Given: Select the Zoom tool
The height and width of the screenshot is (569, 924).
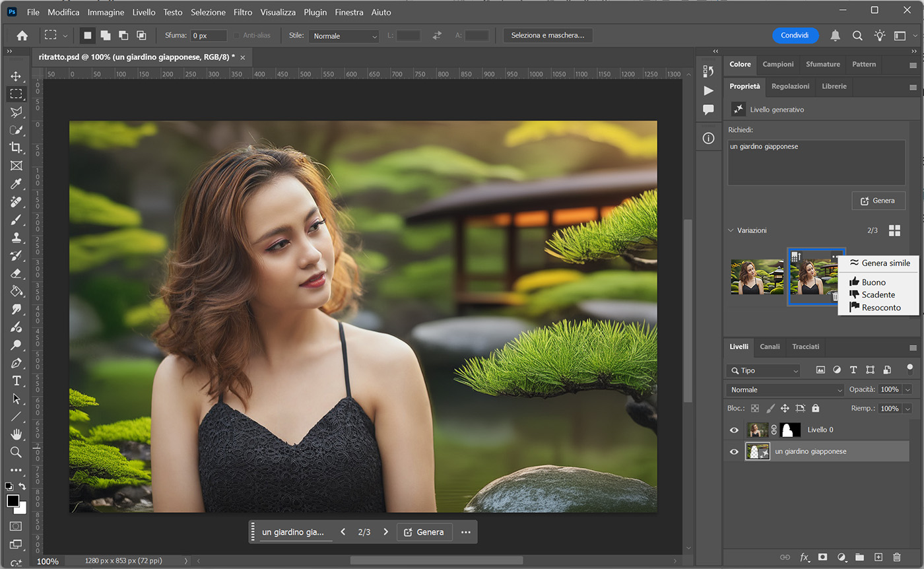Looking at the screenshot, I should (16, 452).
